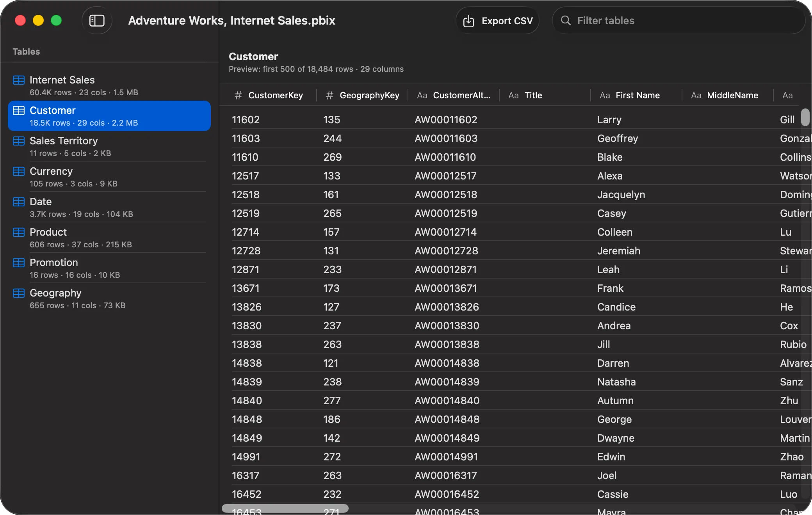
Task: Click the vertical scrollbar thumb
Action: (805, 117)
